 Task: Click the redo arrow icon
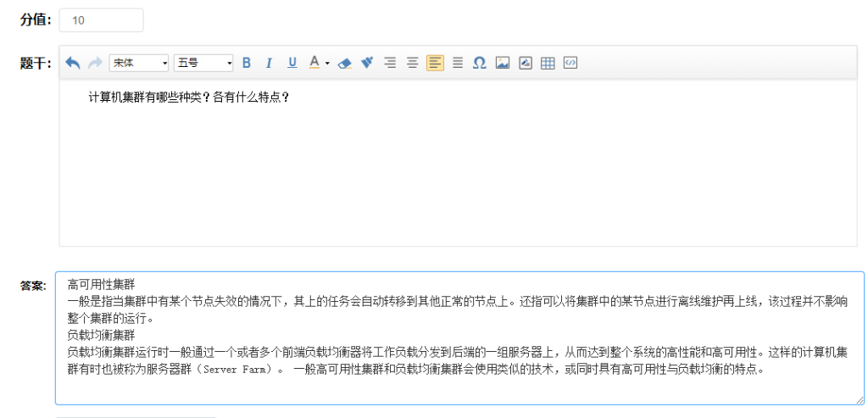(x=95, y=64)
